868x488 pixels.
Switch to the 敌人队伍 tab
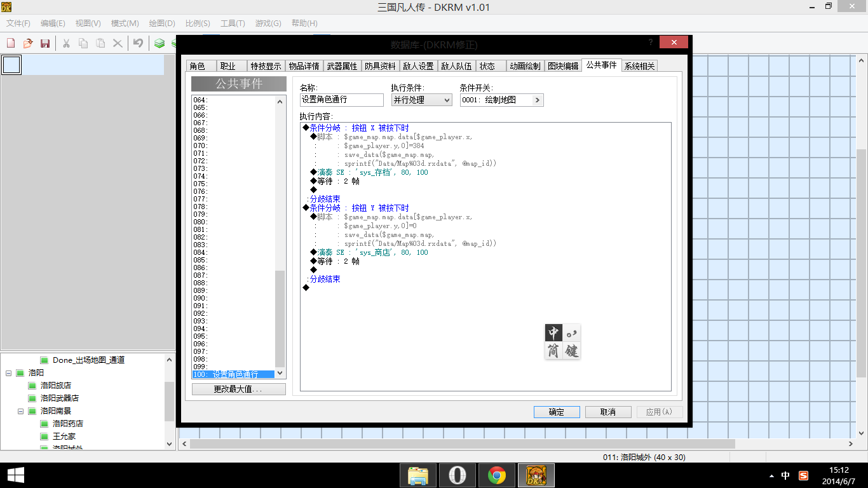pyautogui.click(x=455, y=66)
